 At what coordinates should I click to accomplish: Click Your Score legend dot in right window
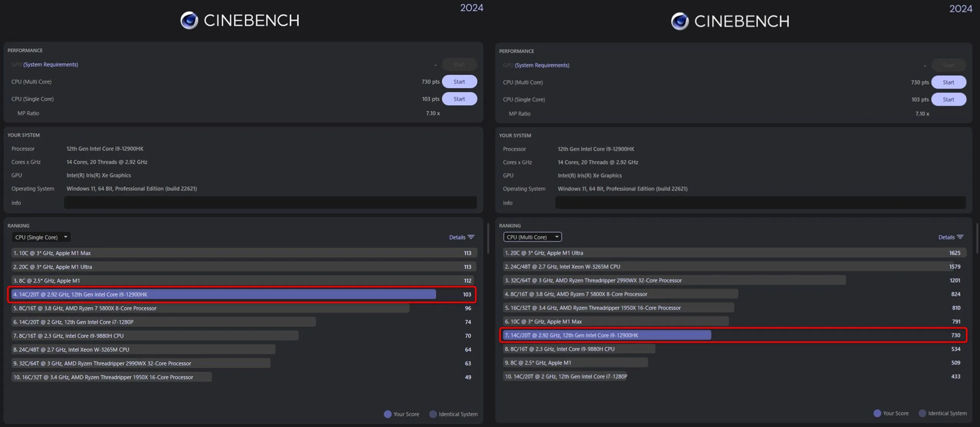coord(877,413)
